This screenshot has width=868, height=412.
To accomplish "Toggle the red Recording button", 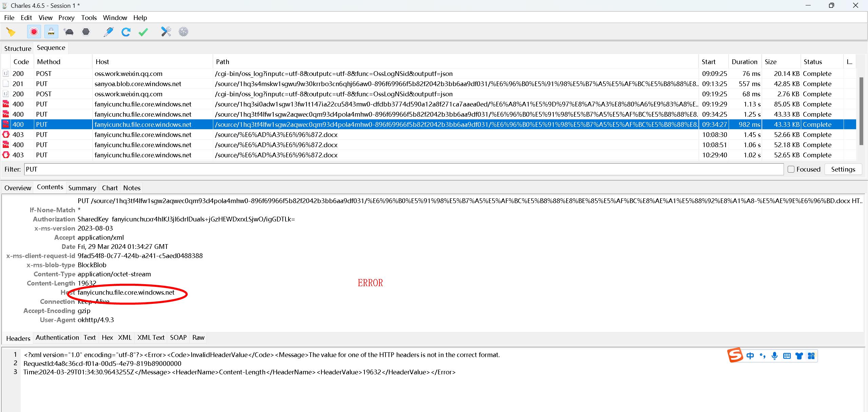I will pyautogui.click(x=34, y=32).
